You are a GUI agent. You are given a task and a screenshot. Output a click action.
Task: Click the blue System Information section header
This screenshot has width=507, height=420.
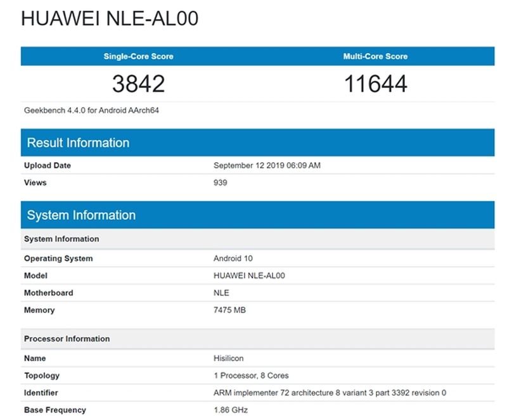coord(81,215)
